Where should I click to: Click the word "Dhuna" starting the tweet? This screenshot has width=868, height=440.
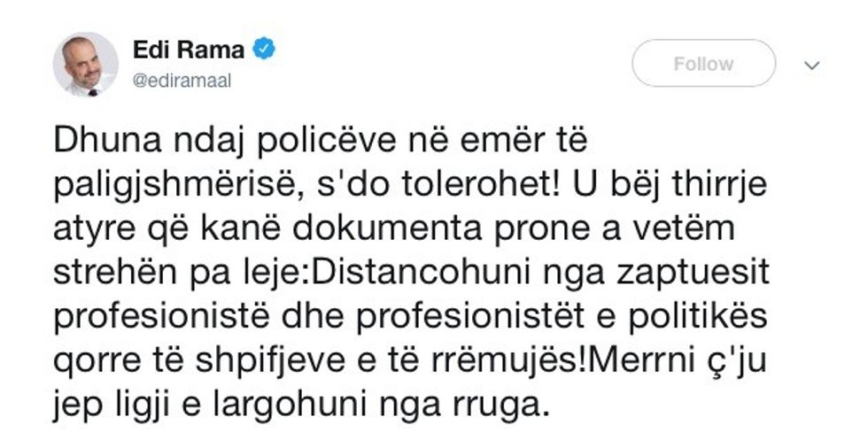pyautogui.click(x=107, y=141)
